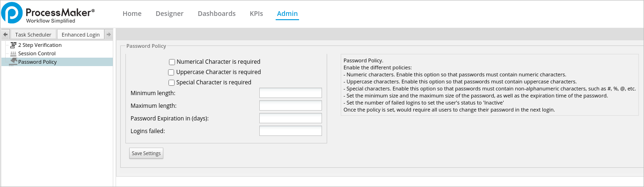Navigate to the Home page link
The image size is (644, 187).
pyautogui.click(x=132, y=14)
